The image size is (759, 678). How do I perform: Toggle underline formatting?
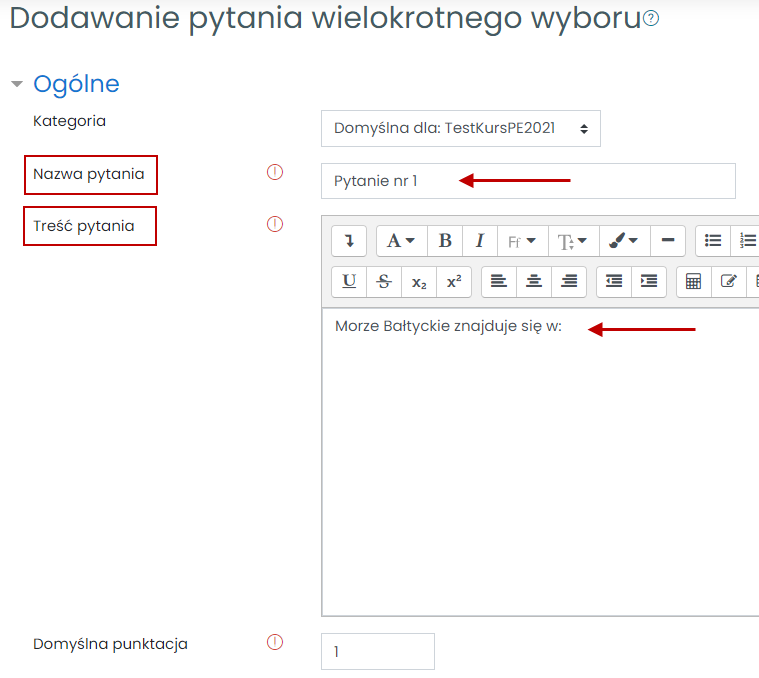tap(349, 282)
